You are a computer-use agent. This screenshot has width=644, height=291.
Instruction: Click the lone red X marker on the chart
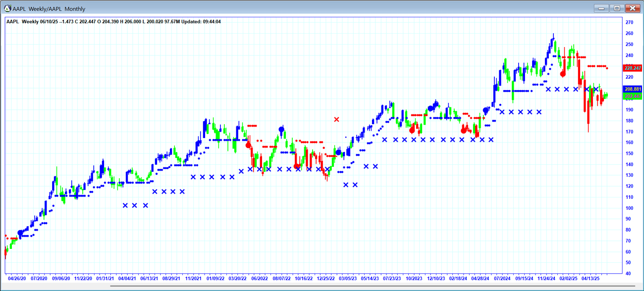[337, 119]
